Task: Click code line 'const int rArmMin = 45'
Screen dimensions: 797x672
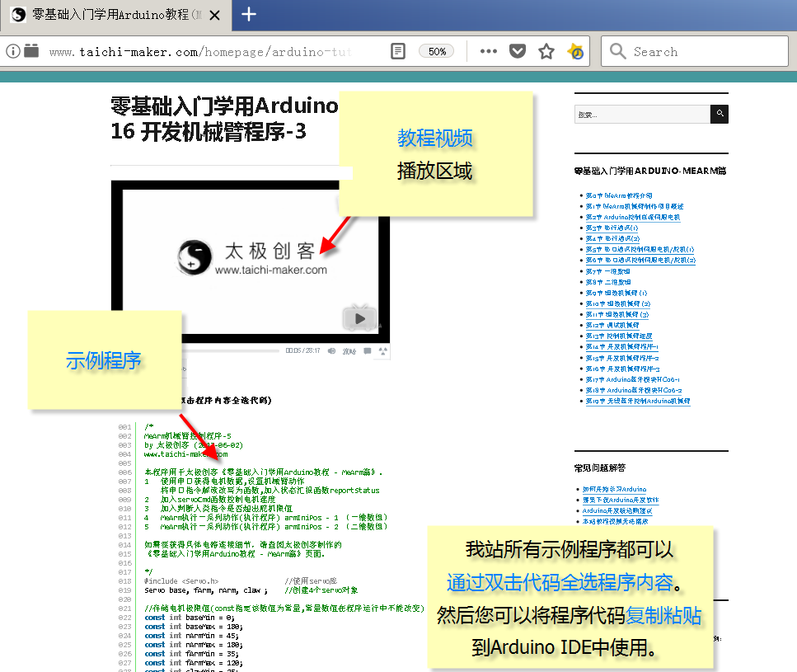Action: [191, 636]
